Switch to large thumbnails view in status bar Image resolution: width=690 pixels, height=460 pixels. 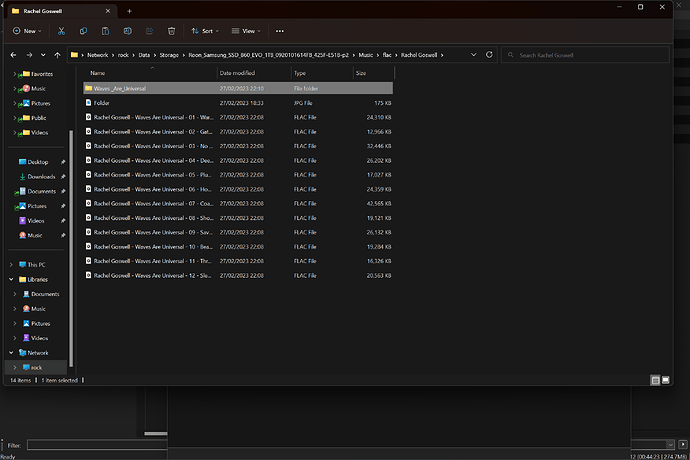click(x=664, y=380)
